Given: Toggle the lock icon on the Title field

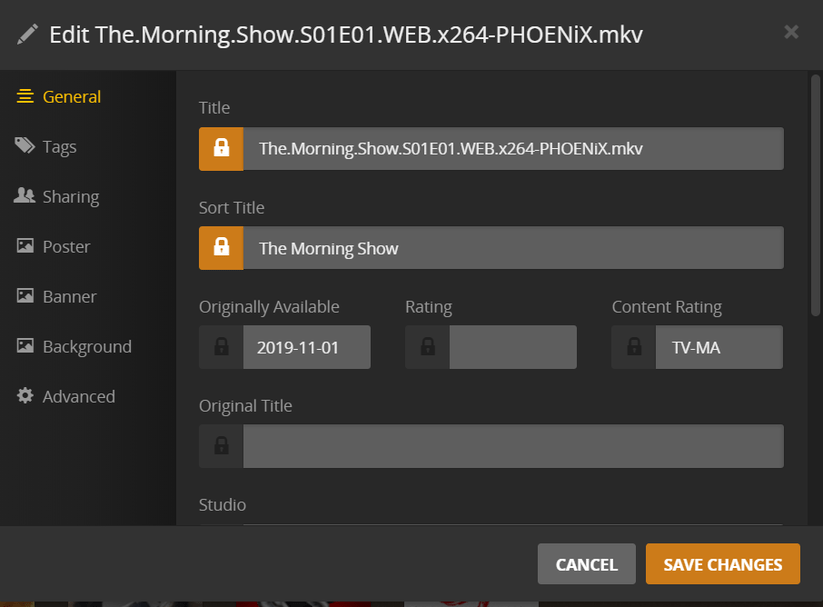Looking at the screenshot, I should (x=221, y=149).
